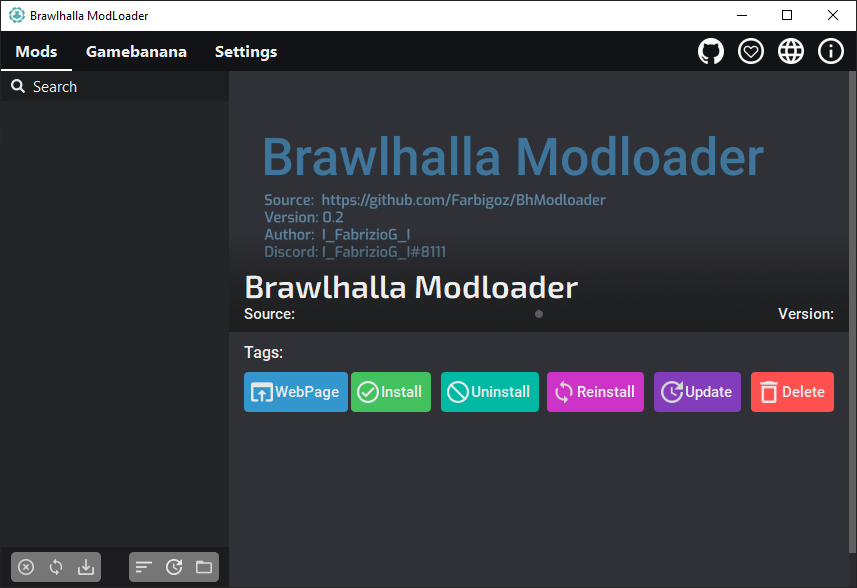Click the Tags: label
This screenshot has height=588, width=857.
263,352
